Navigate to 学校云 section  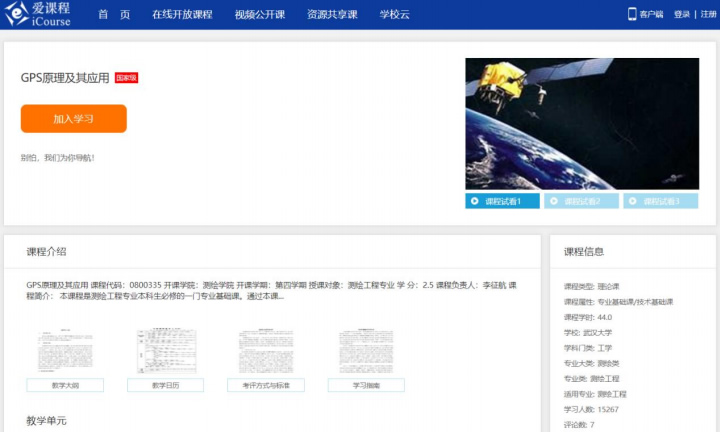pos(395,15)
